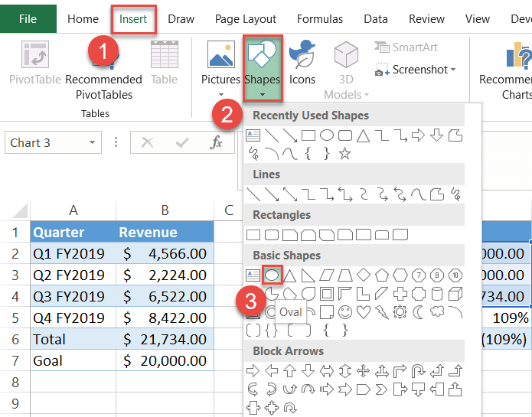Click the Icons button in the ribbon
This screenshot has width=532, height=417.
(x=302, y=63)
